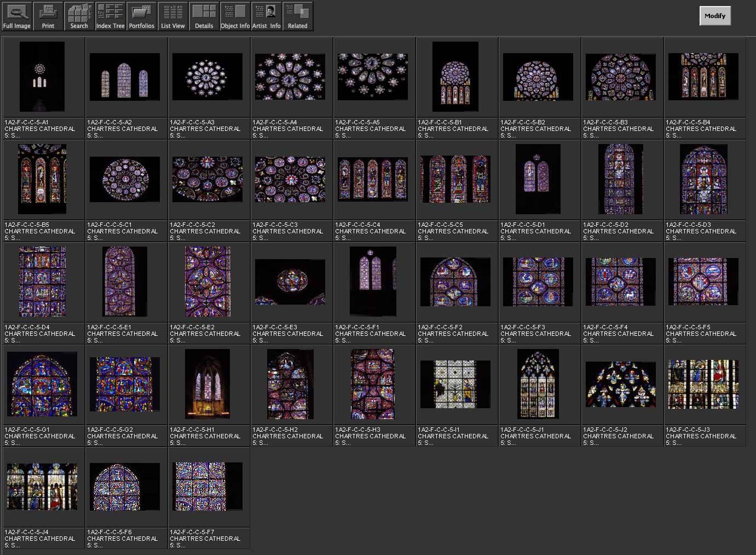Select thumbnail 1A2-F-C-C-5-D3
The height and width of the screenshot is (555, 756).
[x=703, y=179]
